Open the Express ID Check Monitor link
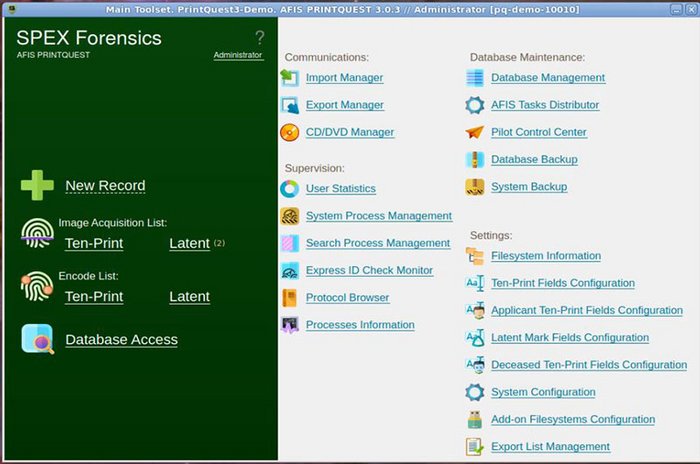700x464 pixels. pos(369,270)
